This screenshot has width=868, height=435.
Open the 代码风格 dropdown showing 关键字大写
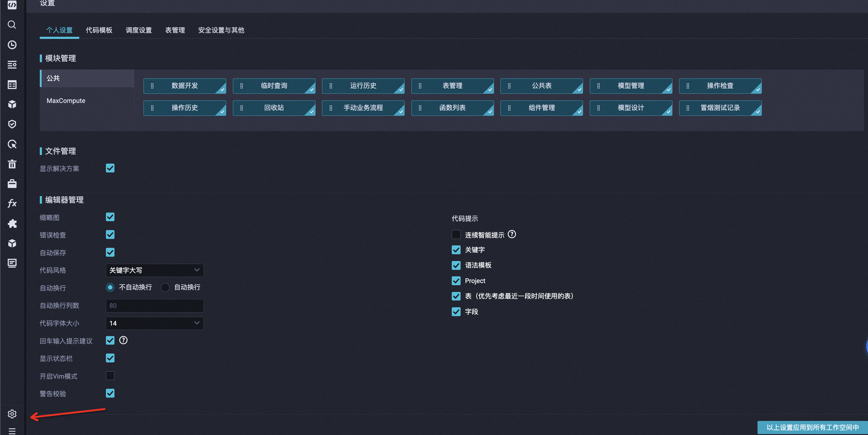click(154, 270)
